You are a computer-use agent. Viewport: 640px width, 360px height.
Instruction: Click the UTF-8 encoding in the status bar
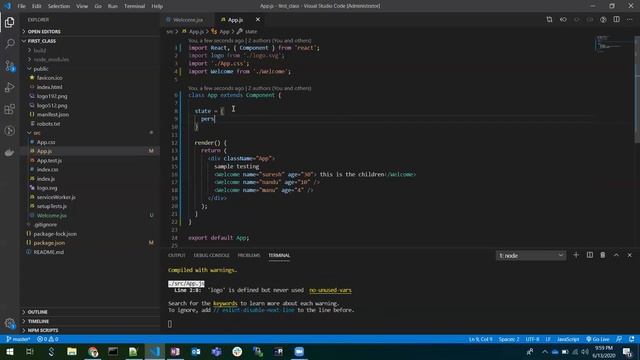(532, 339)
